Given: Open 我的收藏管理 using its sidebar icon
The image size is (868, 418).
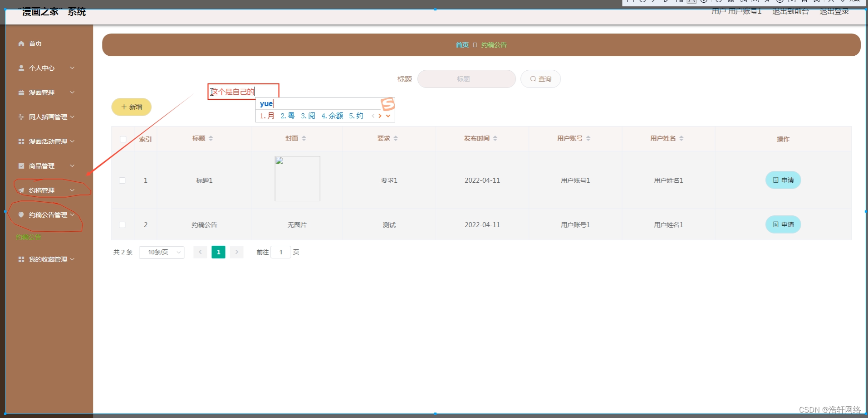Looking at the screenshot, I should (21, 259).
